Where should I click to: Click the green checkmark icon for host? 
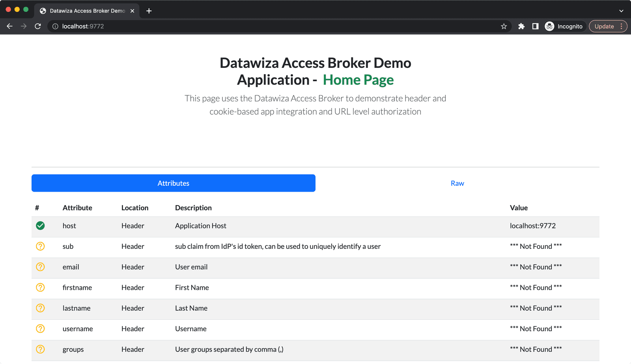coord(40,226)
